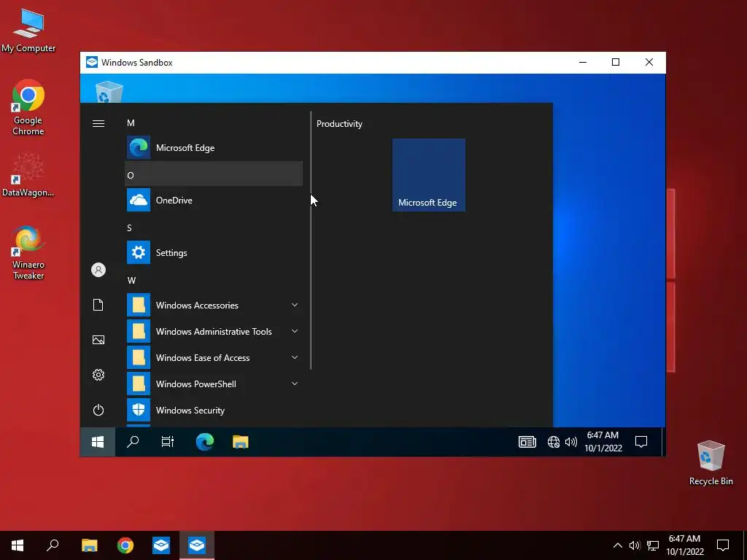Click the letter M section header
The image size is (747, 560).
pos(131,122)
